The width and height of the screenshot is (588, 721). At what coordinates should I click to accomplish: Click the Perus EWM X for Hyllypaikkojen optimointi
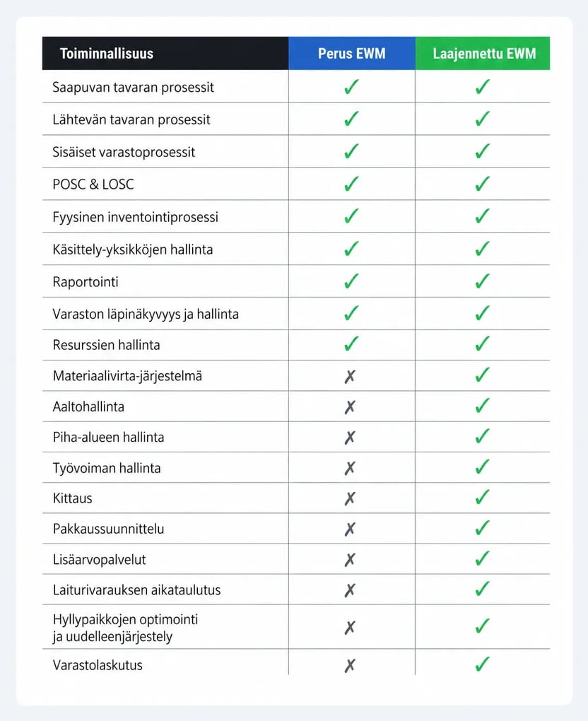[350, 628]
